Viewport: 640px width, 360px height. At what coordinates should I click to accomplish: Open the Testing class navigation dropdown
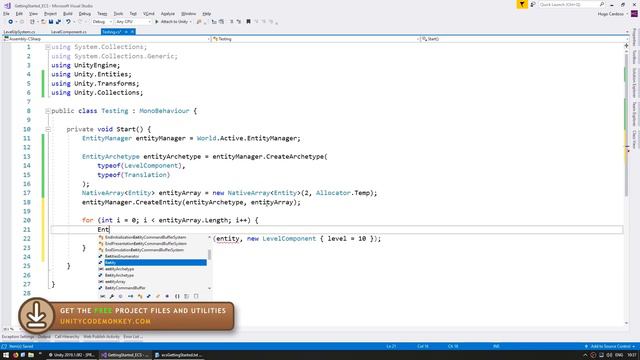pyautogui.click(x=316, y=39)
